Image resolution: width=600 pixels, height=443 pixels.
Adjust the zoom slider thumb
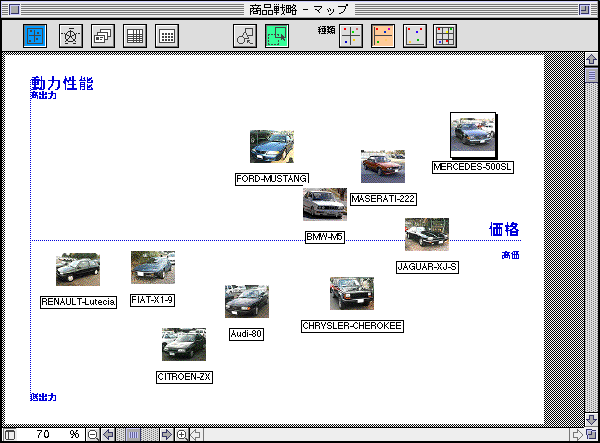pos(133,435)
